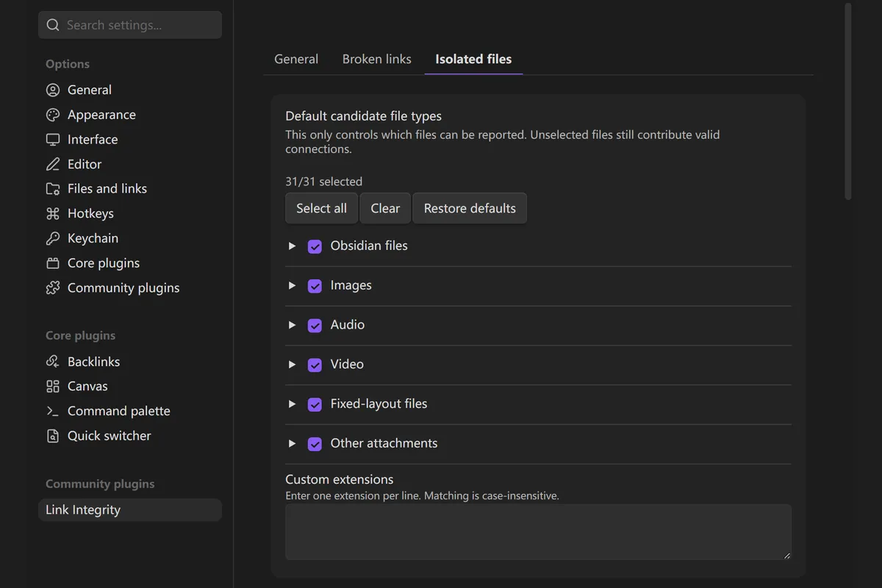Expand the Video group arrow
882x588 pixels.
click(x=292, y=365)
